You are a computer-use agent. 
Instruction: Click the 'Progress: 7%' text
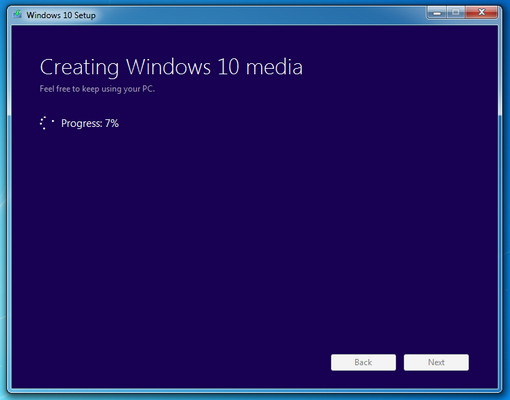pos(90,123)
